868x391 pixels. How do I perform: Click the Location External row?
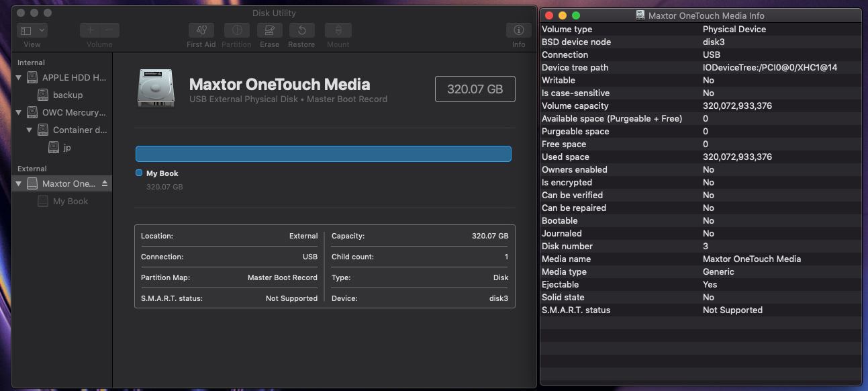point(229,236)
